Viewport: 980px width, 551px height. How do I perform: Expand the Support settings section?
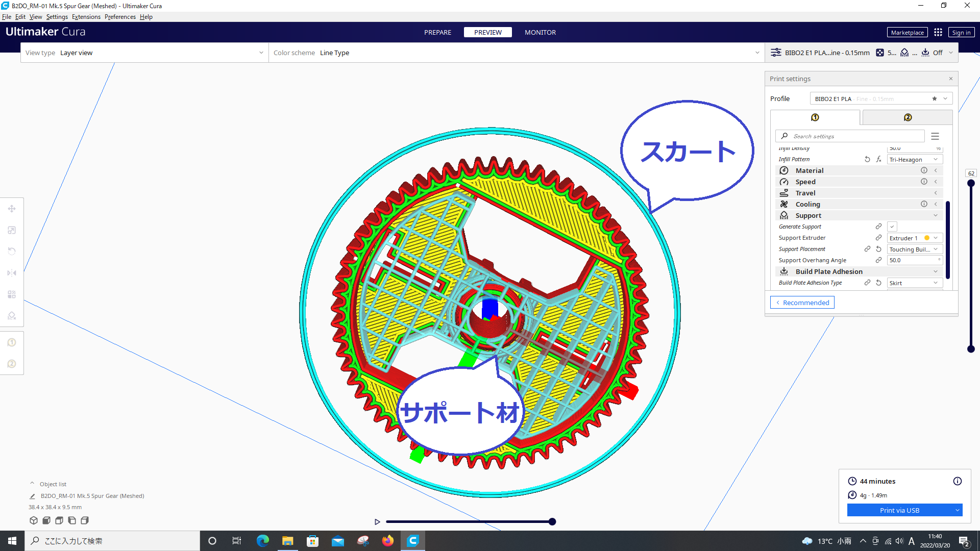click(936, 215)
